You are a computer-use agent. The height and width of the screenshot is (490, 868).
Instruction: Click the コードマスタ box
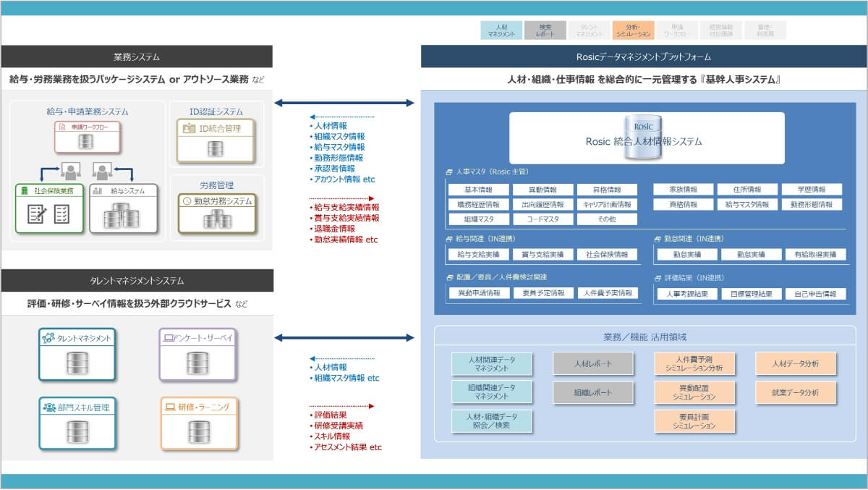pos(542,219)
